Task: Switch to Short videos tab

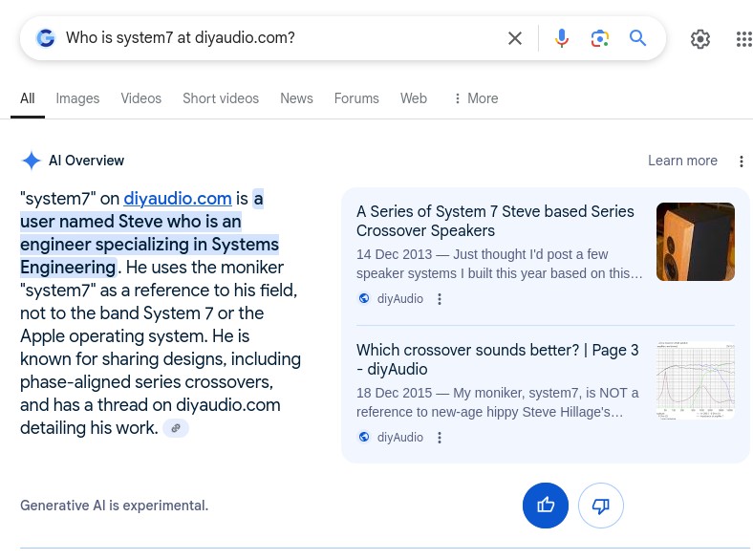Action: tap(221, 98)
